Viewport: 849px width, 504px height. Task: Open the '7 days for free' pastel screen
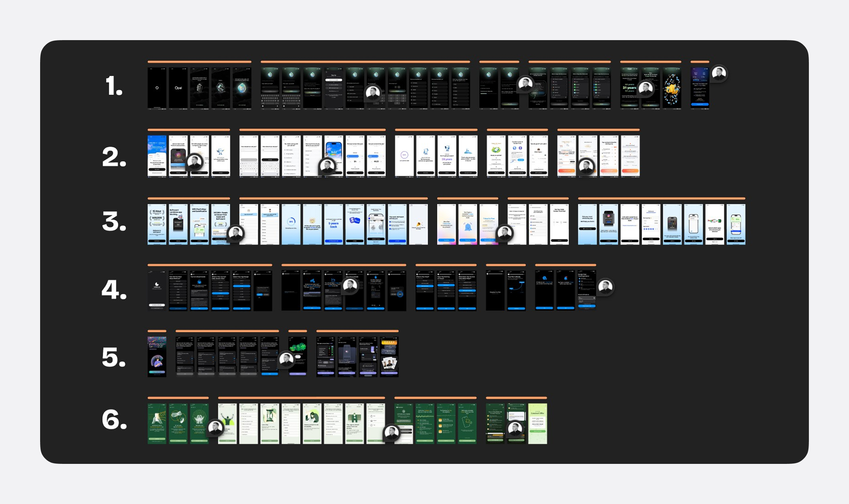[489, 224]
